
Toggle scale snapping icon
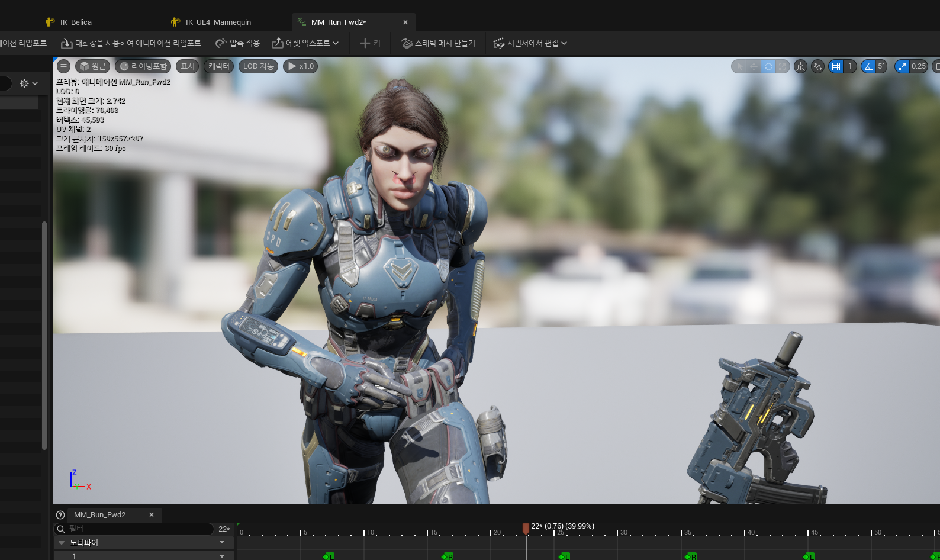tap(902, 66)
